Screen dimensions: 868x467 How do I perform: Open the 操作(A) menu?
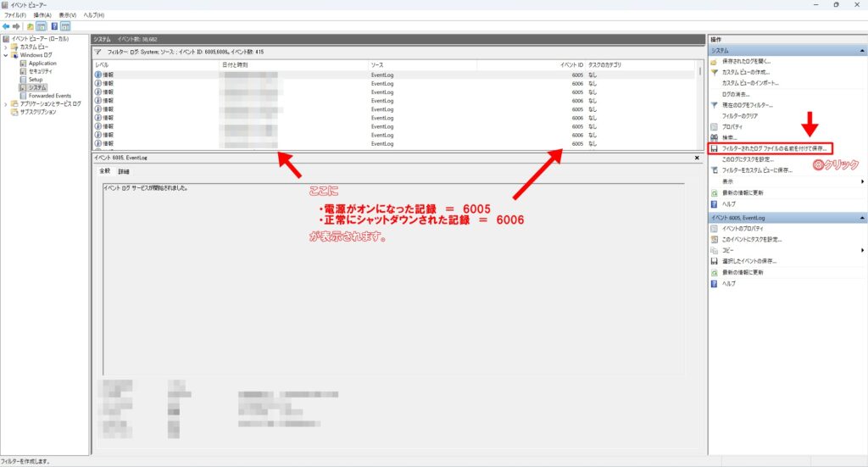[42, 15]
